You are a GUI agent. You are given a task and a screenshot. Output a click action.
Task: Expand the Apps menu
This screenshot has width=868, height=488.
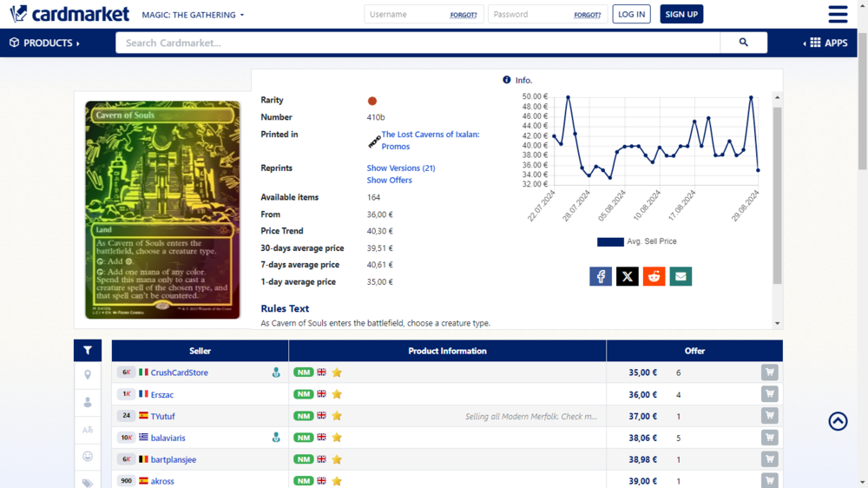825,43
